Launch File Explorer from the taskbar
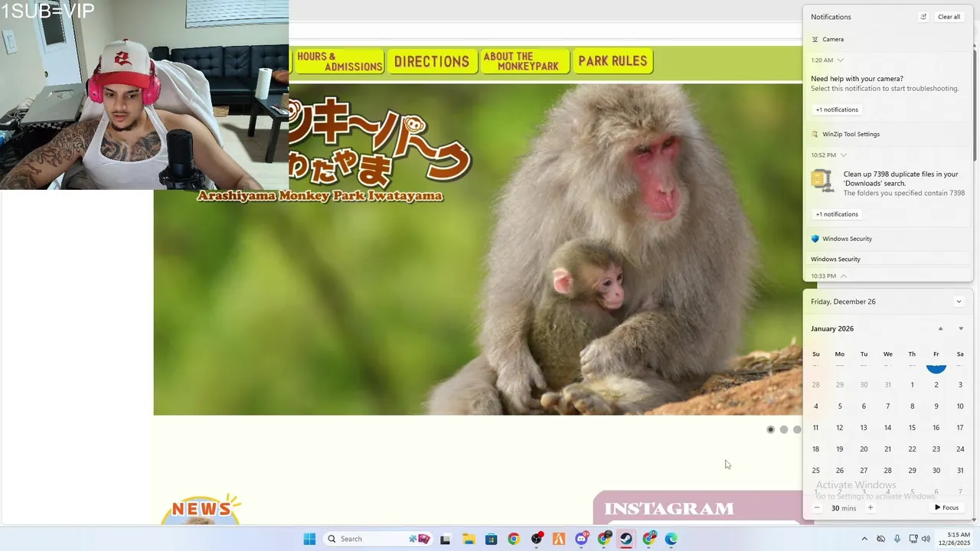 pyautogui.click(x=469, y=539)
